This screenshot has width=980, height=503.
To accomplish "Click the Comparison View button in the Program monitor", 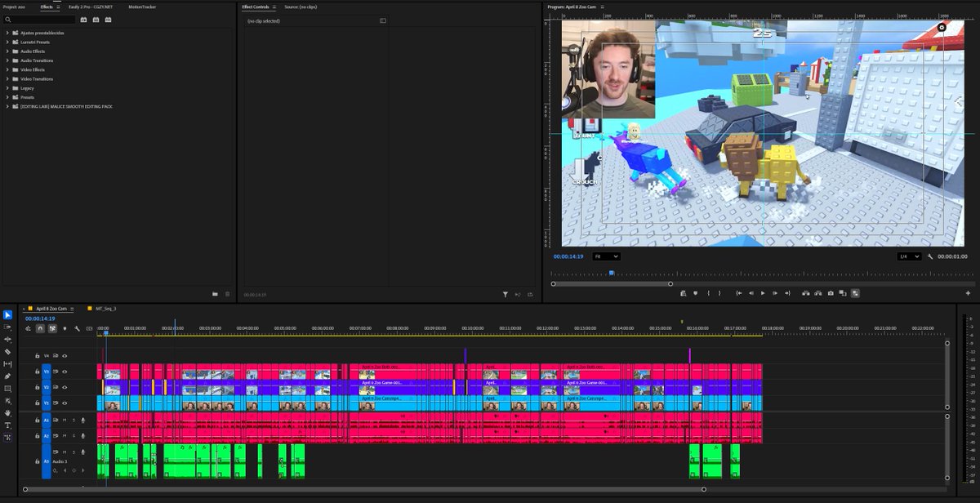I will click(843, 292).
